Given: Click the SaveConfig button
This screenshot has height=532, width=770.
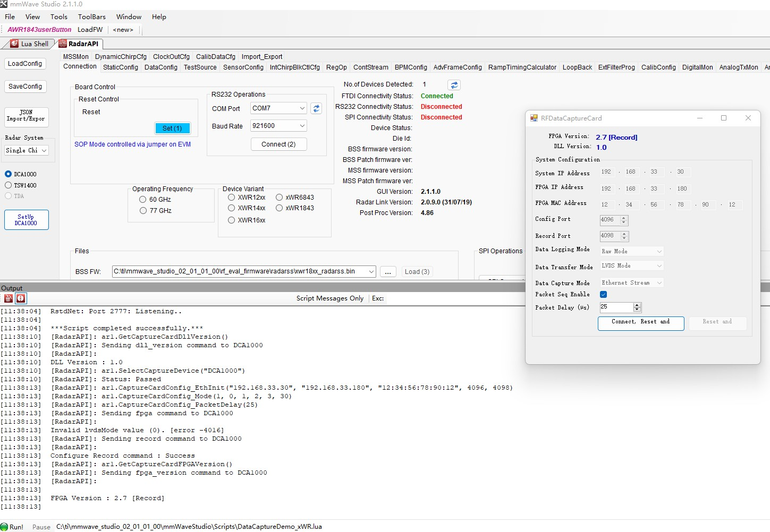Looking at the screenshot, I should click(25, 87).
